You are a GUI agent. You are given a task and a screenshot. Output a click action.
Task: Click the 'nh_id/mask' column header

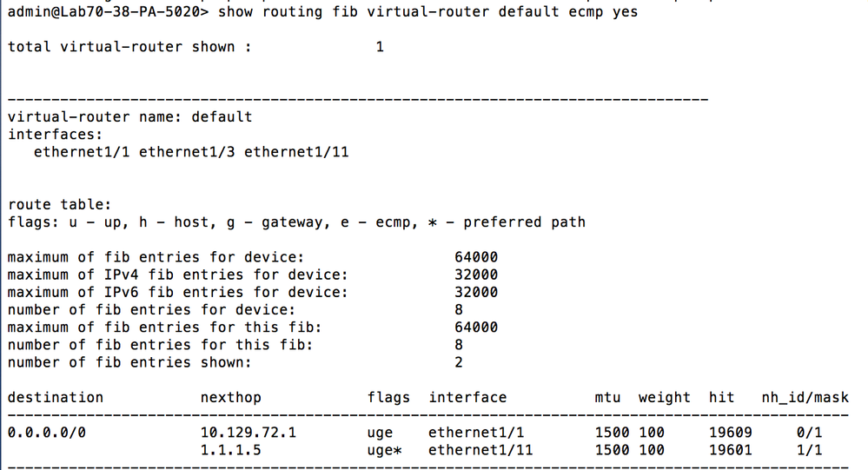coord(805,397)
